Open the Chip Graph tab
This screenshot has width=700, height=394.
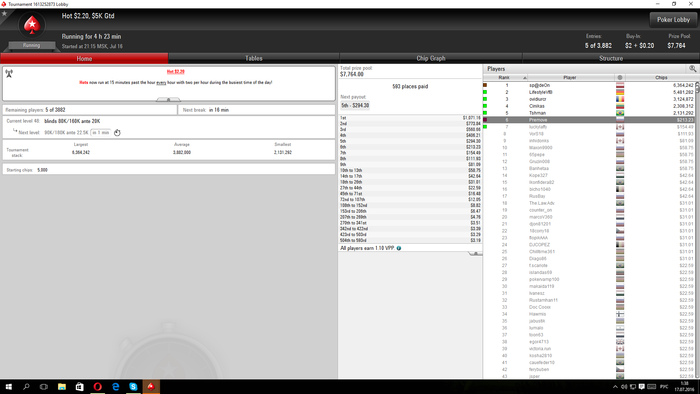[x=431, y=58]
